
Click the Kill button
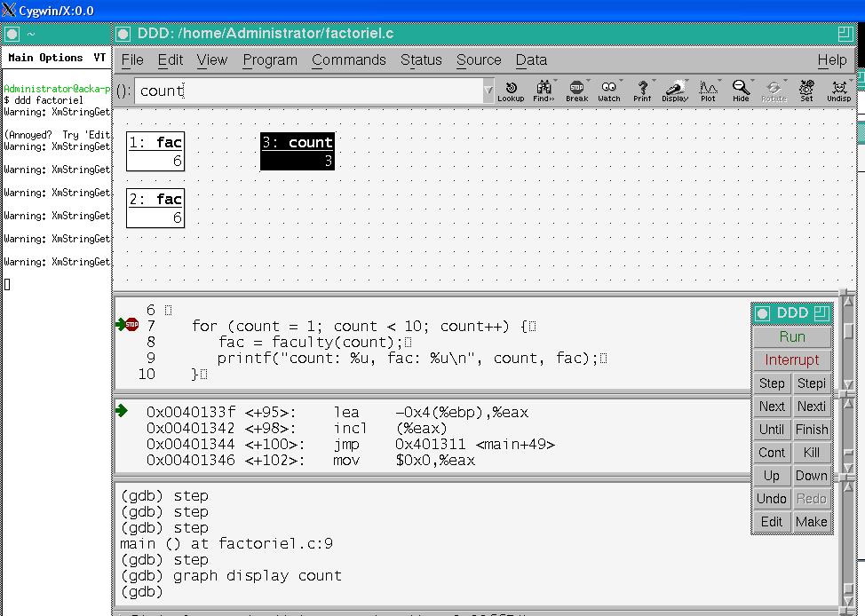(812, 452)
